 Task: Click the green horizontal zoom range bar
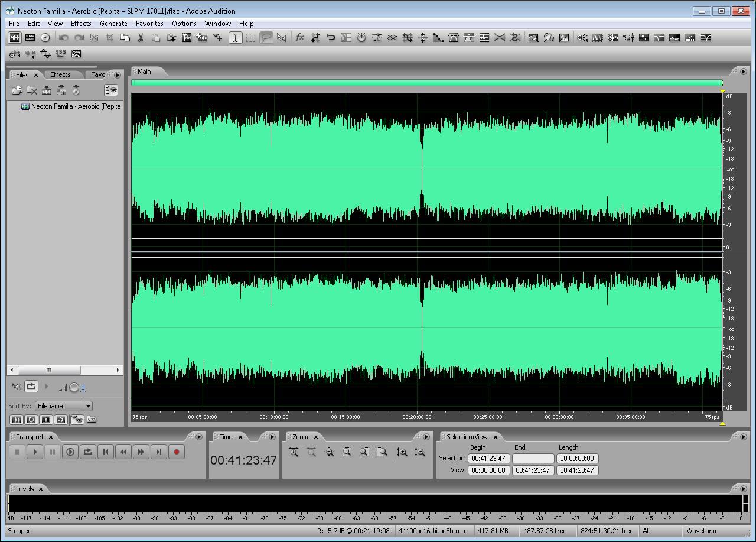[426, 83]
